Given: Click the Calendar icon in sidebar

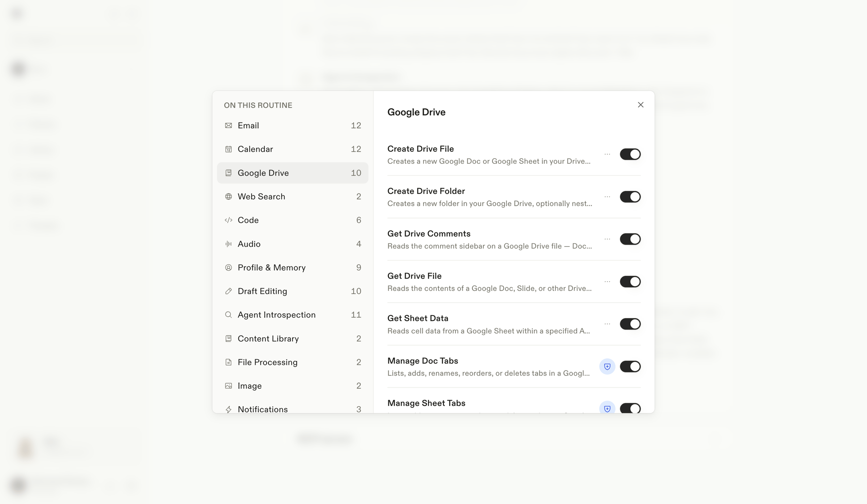Looking at the screenshot, I should point(228,149).
